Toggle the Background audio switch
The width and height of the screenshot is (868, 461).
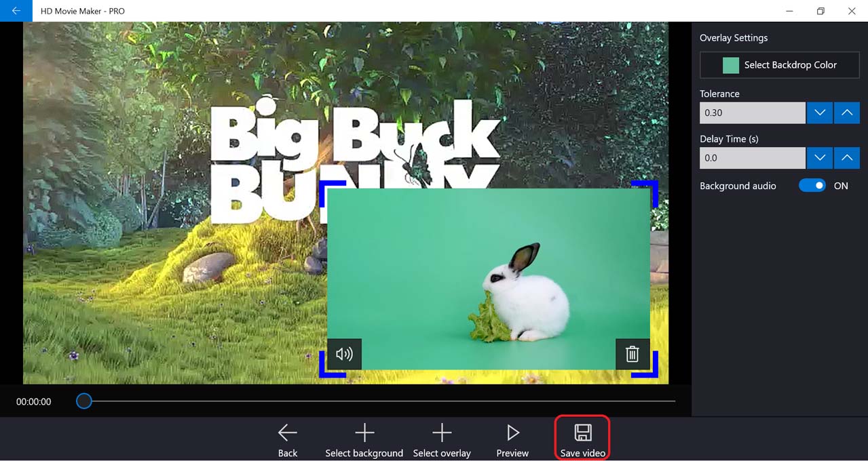pos(812,186)
